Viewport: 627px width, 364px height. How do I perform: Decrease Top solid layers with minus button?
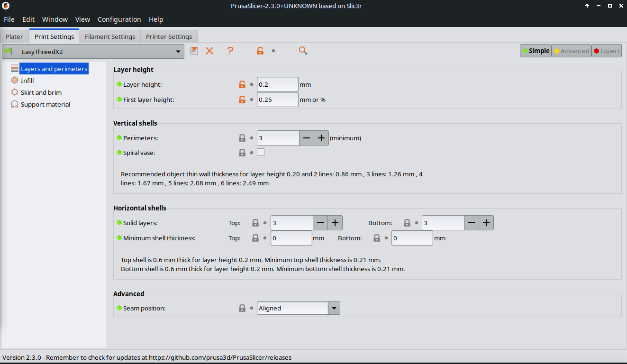click(x=320, y=223)
